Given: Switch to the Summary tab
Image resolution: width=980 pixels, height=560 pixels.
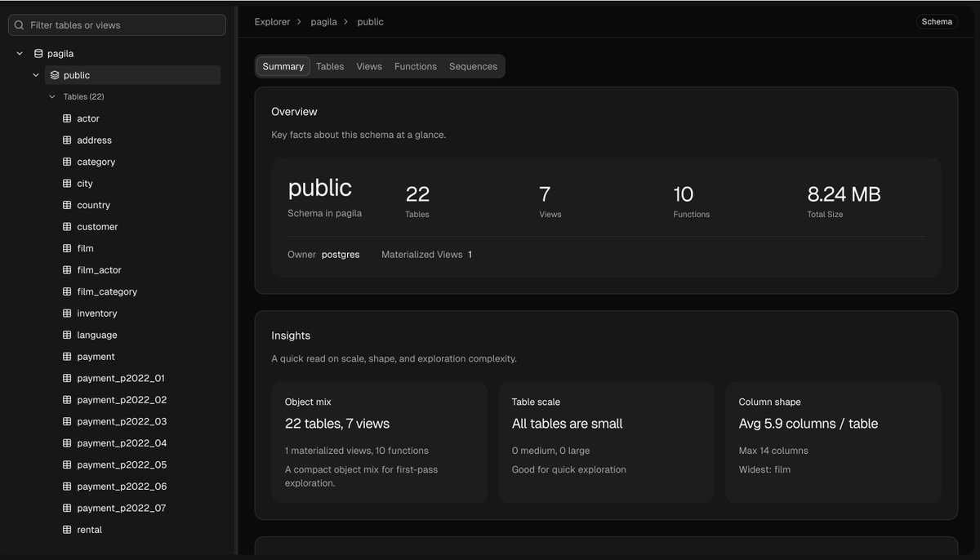Looking at the screenshot, I should click(283, 66).
